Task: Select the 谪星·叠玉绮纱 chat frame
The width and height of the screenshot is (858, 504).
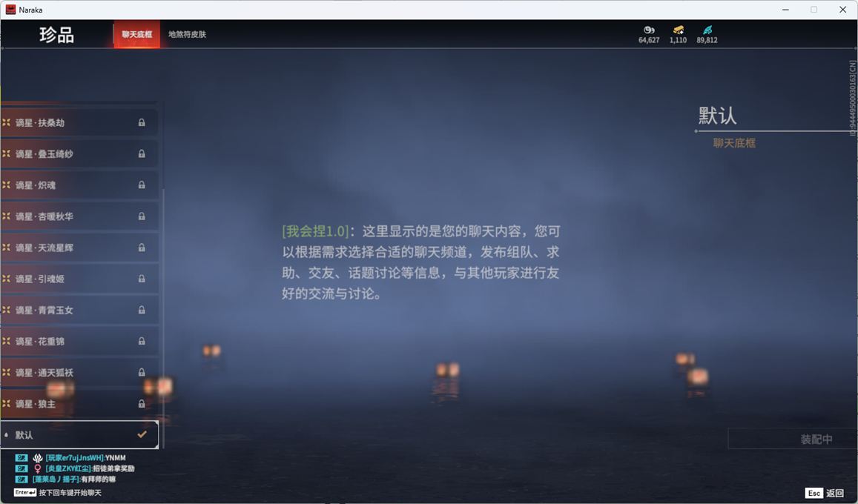Action: pyautogui.click(x=79, y=153)
